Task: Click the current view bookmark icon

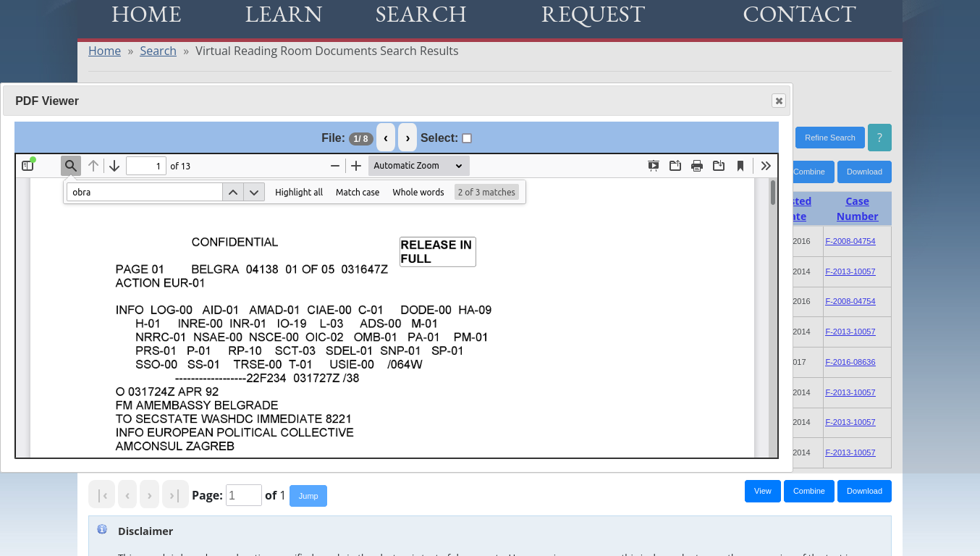Action: point(740,166)
